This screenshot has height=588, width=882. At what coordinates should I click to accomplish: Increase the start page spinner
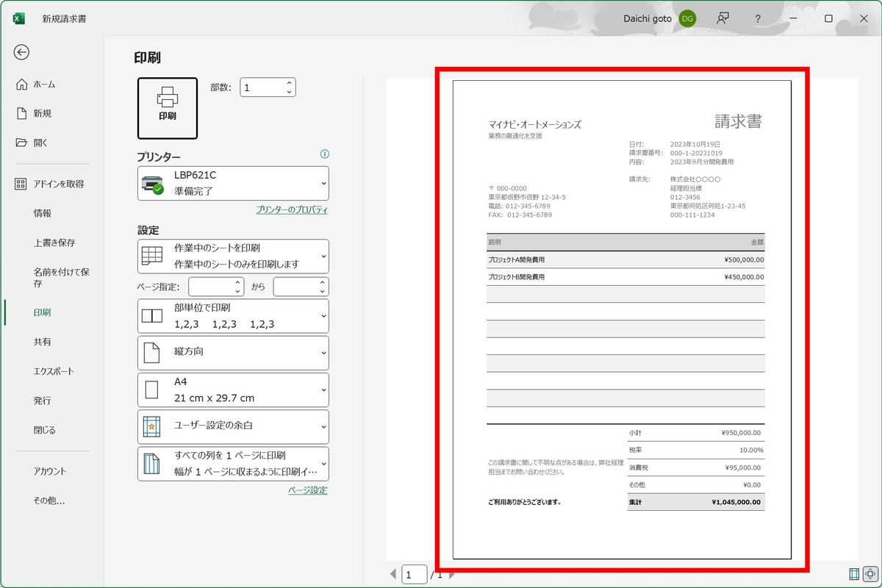click(238, 282)
